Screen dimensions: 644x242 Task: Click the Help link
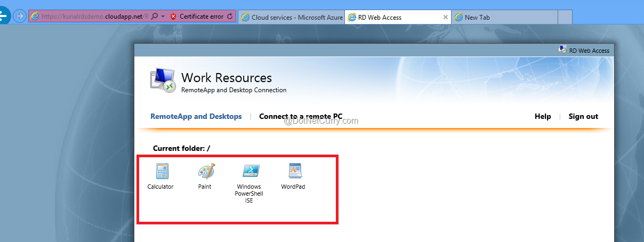click(543, 116)
